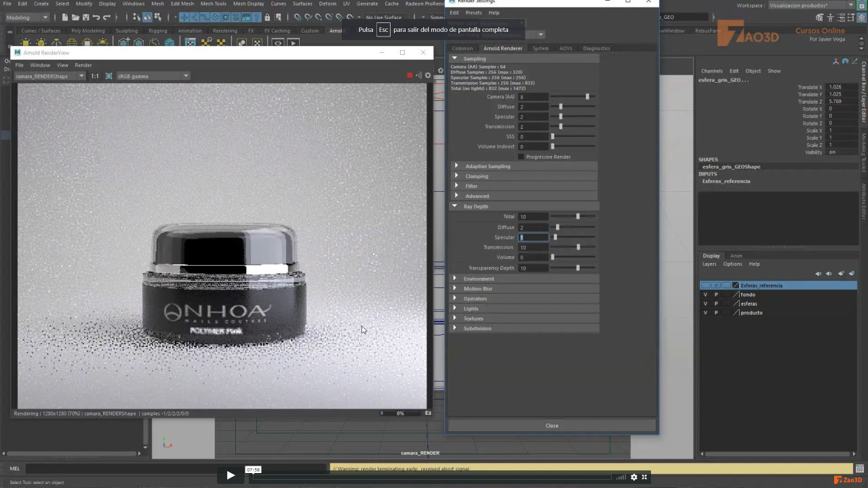Screen dimensions: 868x488
Task: Open the Diagnostics tab
Action: point(596,48)
